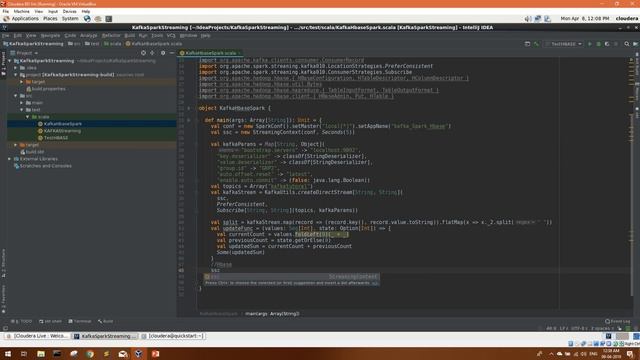Open the VirtualBox Devices menu

point(69,11)
